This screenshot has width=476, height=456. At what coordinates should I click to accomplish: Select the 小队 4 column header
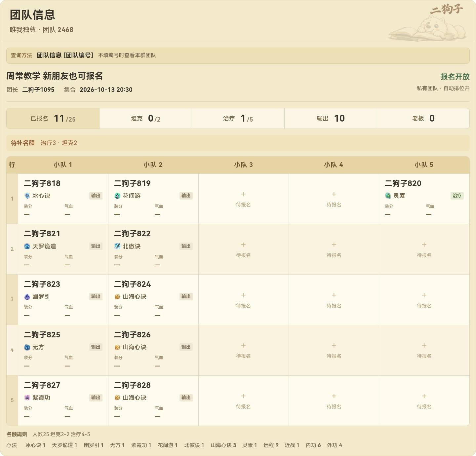pyautogui.click(x=334, y=165)
